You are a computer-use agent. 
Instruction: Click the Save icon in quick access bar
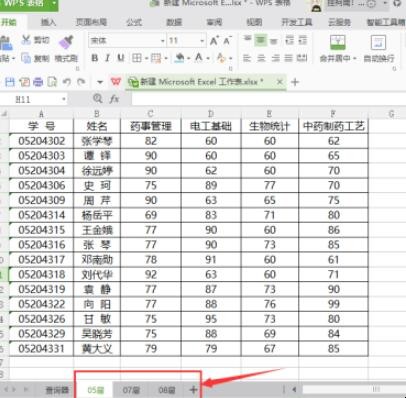10,82
